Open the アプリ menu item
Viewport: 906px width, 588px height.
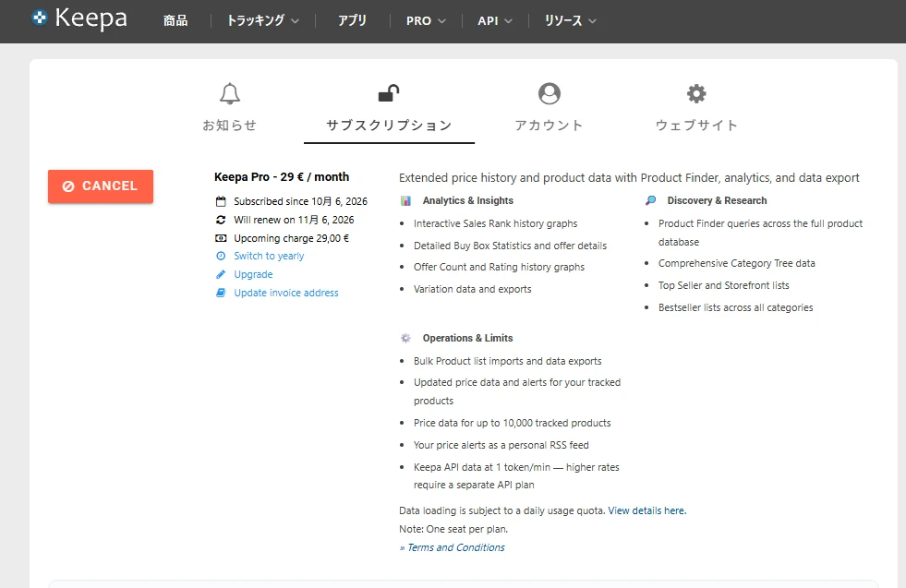[352, 21]
